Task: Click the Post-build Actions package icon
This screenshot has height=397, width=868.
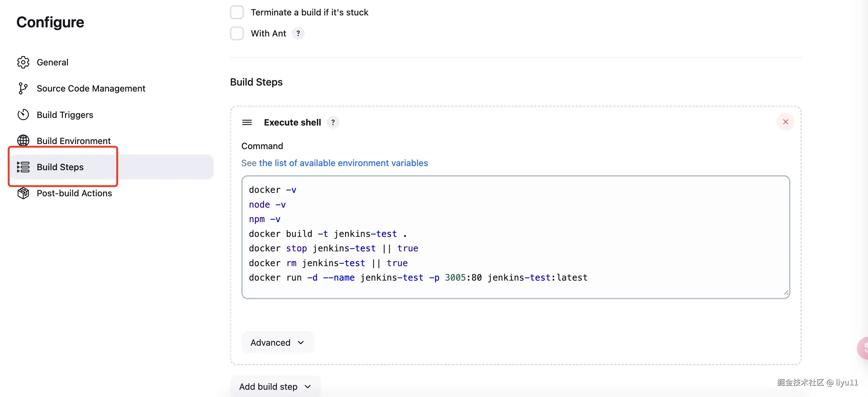Action: (23, 193)
